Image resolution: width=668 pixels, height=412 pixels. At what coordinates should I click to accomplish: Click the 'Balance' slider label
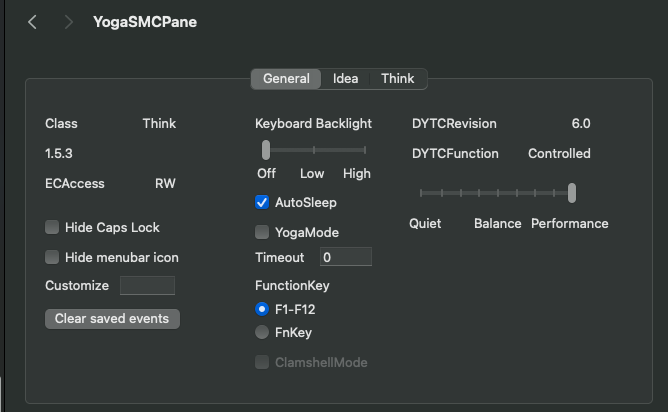coord(498,223)
